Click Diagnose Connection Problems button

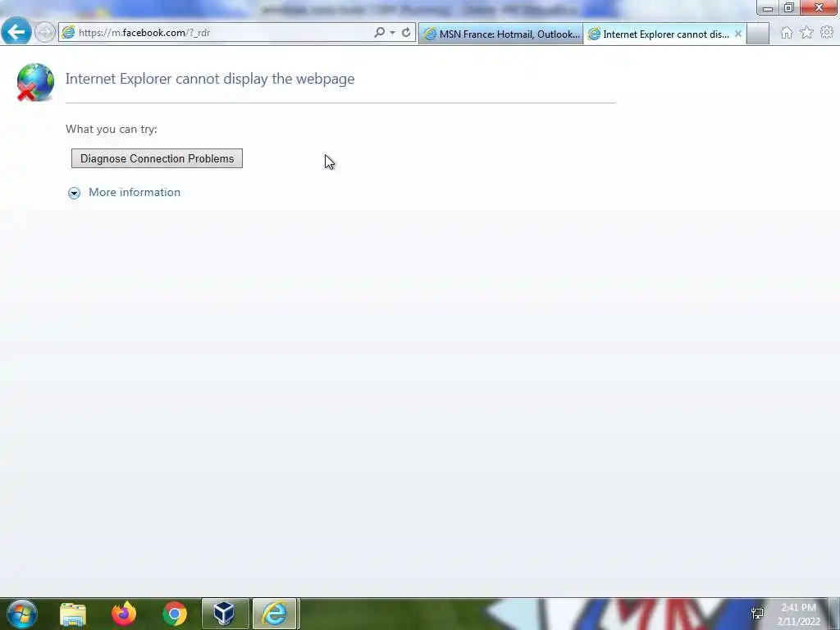click(157, 158)
